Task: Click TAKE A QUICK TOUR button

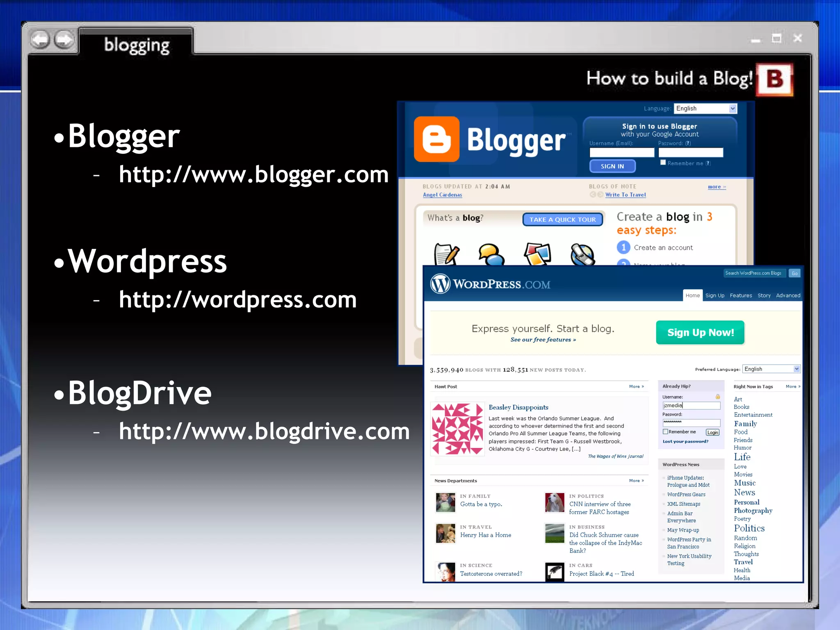Action: click(562, 219)
